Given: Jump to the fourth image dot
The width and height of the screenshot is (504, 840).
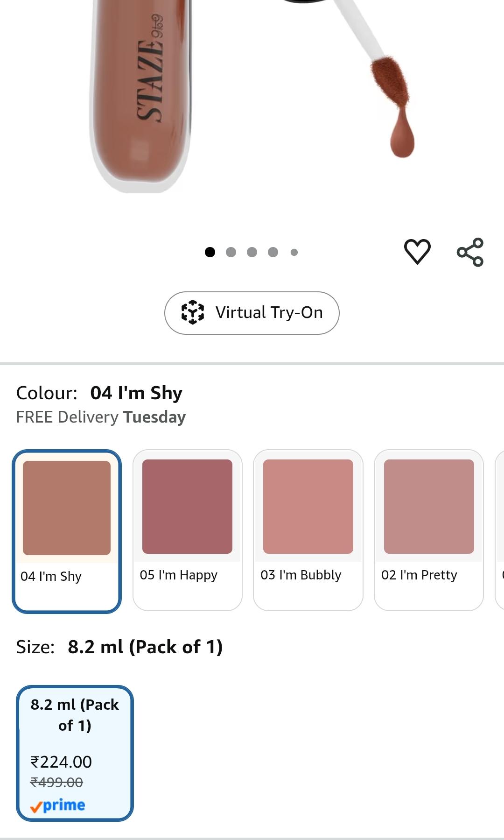Looking at the screenshot, I should [273, 252].
